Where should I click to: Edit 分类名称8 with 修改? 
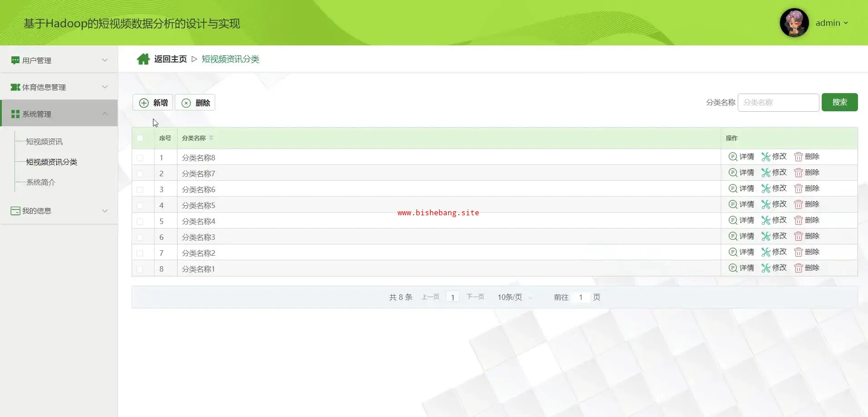[774, 157]
